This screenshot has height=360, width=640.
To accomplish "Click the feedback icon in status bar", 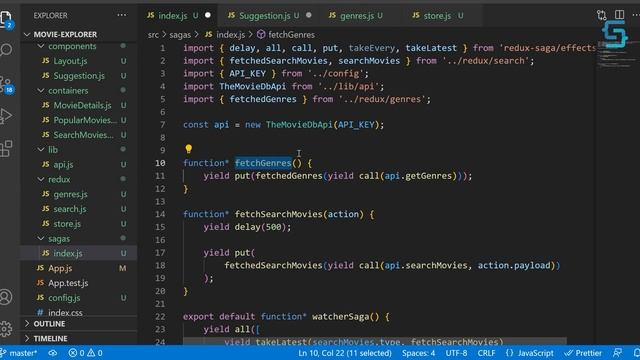I will (x=618, y=353).
